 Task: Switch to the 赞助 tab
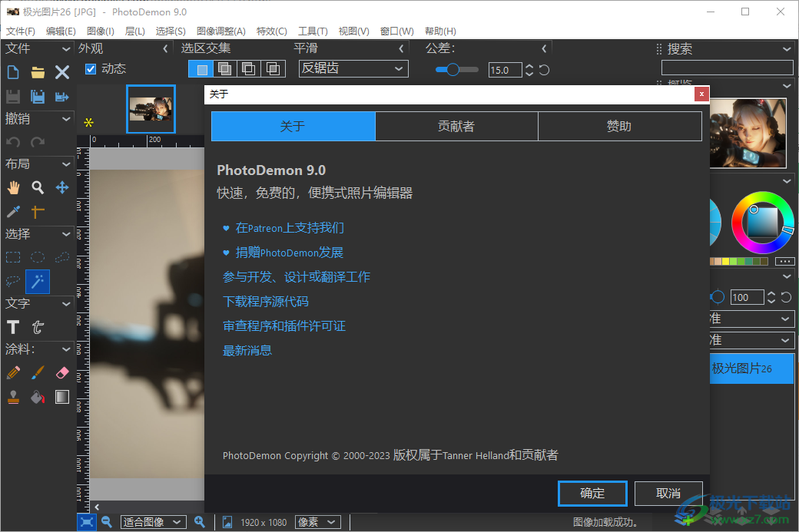tap(620, 126)
